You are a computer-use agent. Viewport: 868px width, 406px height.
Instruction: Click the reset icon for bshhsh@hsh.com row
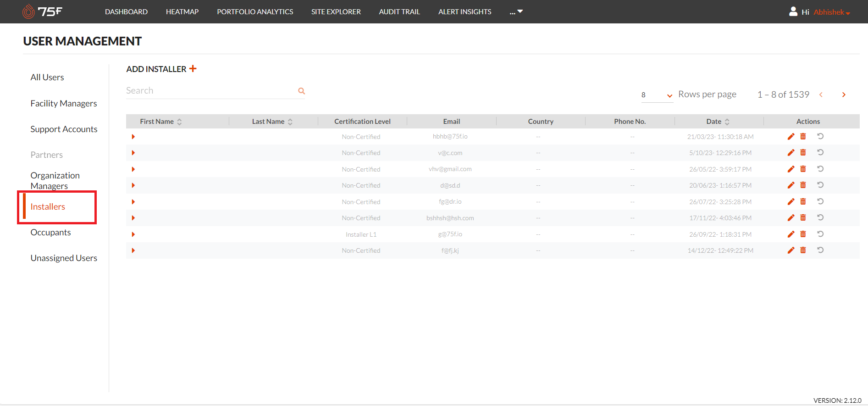pos(820,217)
